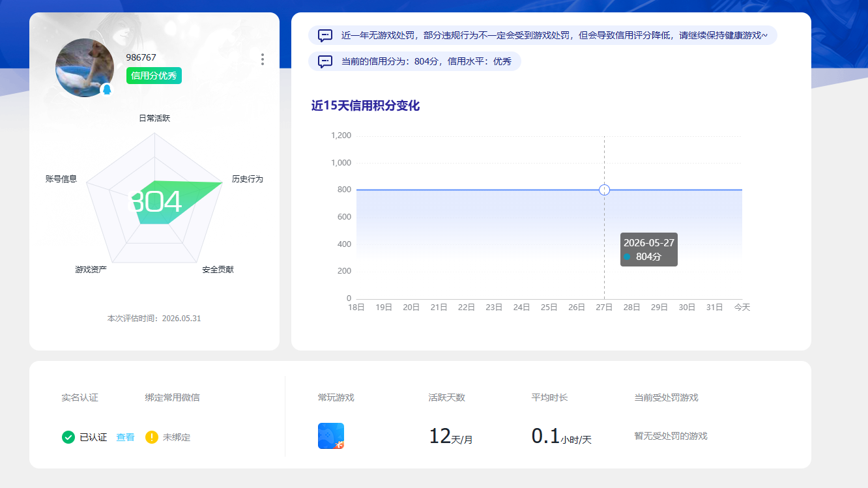This screenshot has height=488, width=868.
Task: Click the 近15天信用积分变化 chart title
Action: tap(366, 106)
